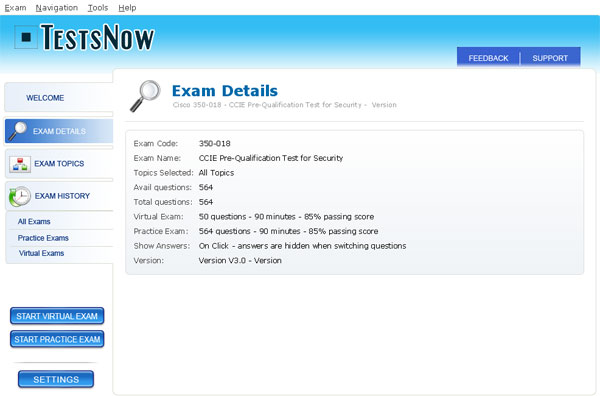Open the Help menu
Viewport: 600px width, 396px height.
[x=127, y=8]
